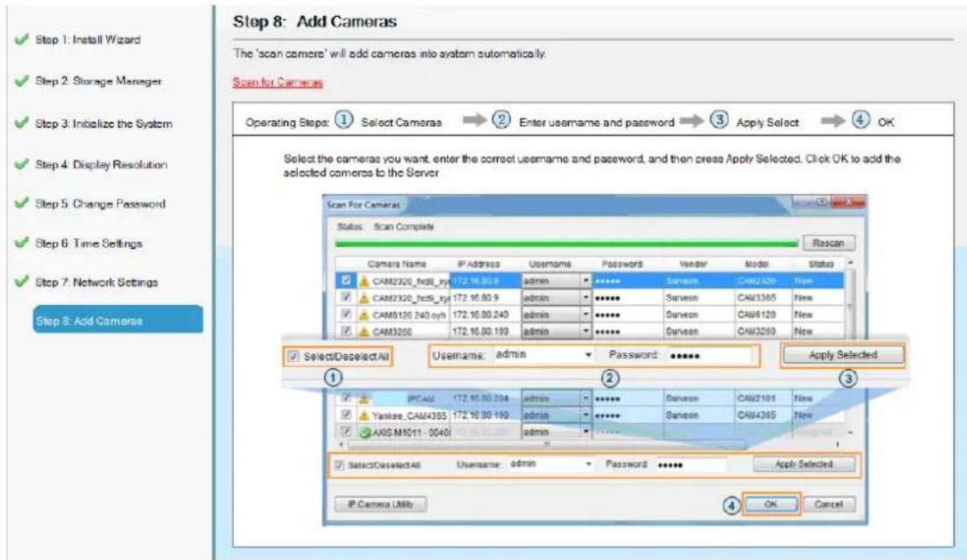Click warning icon in the IPCAM row
Viewport: 967px width, 560px height.
(x=364, y=399)
